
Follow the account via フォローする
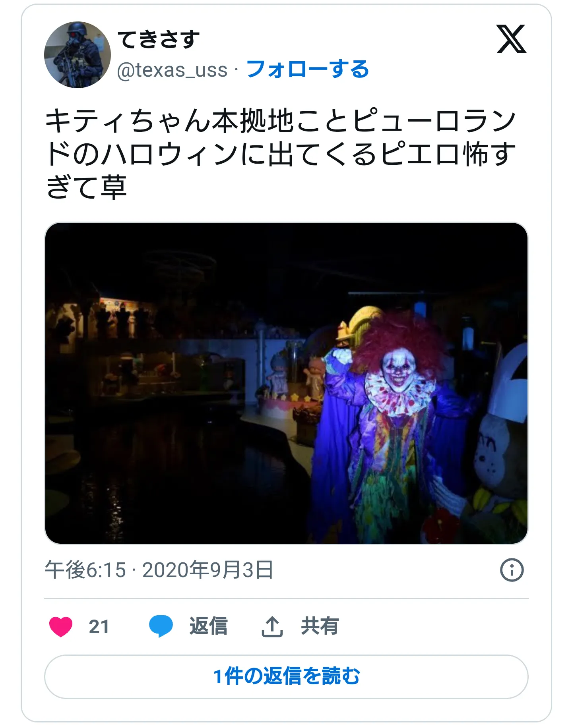(308, 69)
